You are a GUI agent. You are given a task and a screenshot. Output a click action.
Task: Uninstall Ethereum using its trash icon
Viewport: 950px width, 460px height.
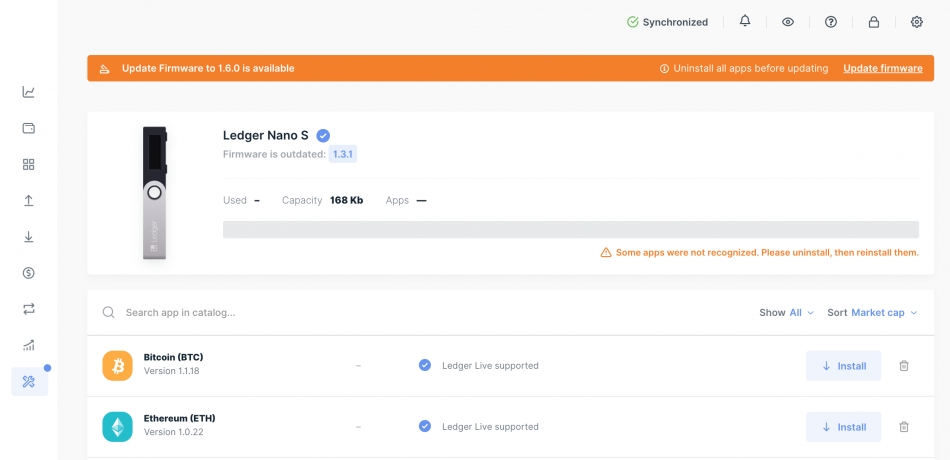point(904,427)
